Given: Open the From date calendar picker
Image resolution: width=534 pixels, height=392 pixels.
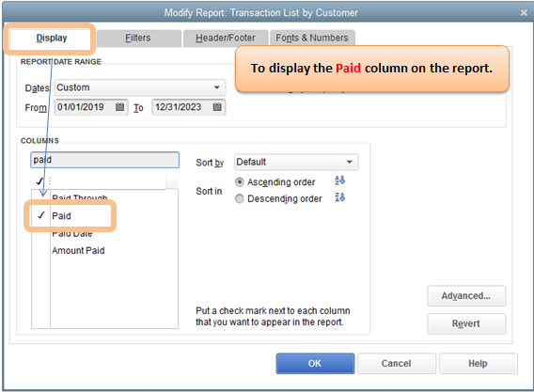Looking at the screenshot, I should 119,107.
